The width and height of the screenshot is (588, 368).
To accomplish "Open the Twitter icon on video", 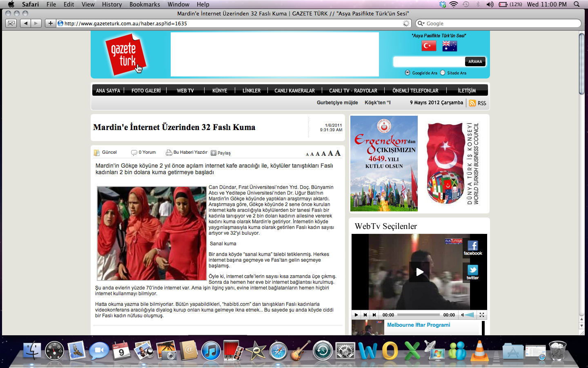I will pyautogui.click(x=472, y=272).
